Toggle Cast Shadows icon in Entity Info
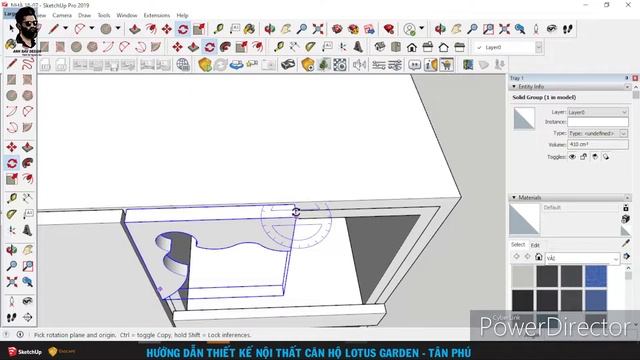 (595, 157)
